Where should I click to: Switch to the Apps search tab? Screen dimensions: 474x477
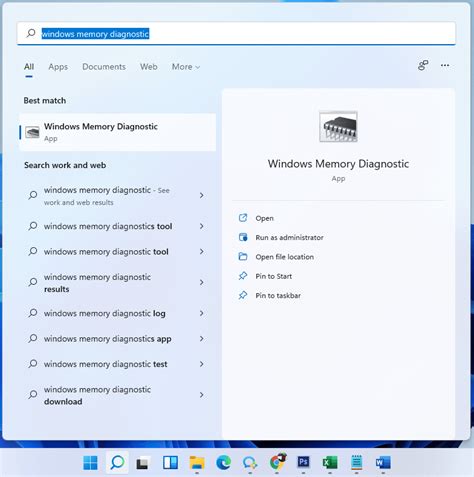[x=58, y=67]
